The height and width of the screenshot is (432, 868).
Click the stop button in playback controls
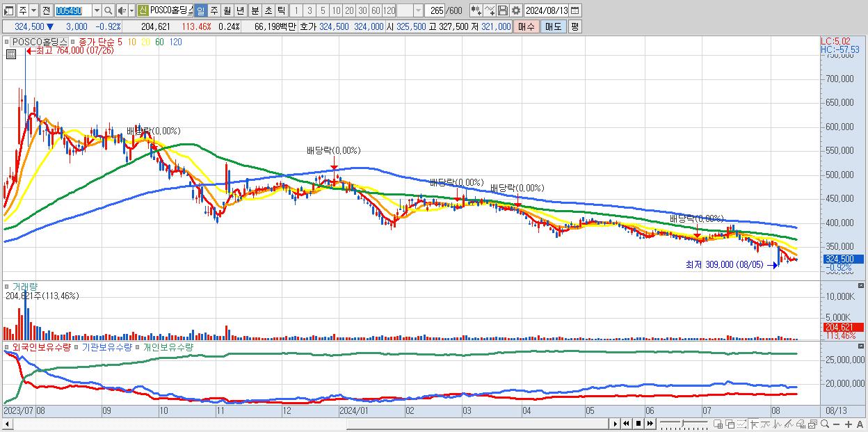pyautogui.click(x=638, y=424)
